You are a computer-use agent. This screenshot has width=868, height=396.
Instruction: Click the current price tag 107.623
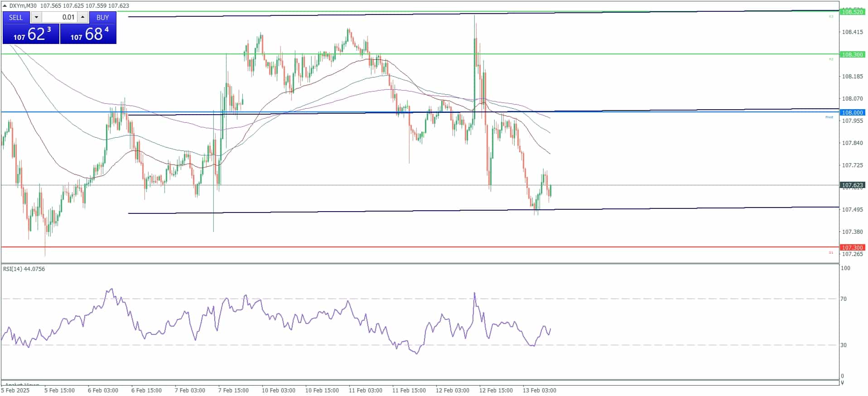852,185
